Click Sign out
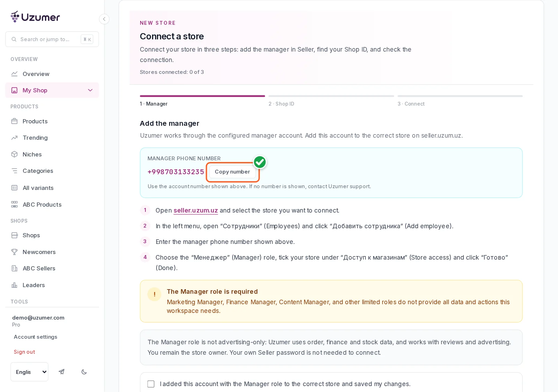Screen dimensions: 558x392 (24, 352)
